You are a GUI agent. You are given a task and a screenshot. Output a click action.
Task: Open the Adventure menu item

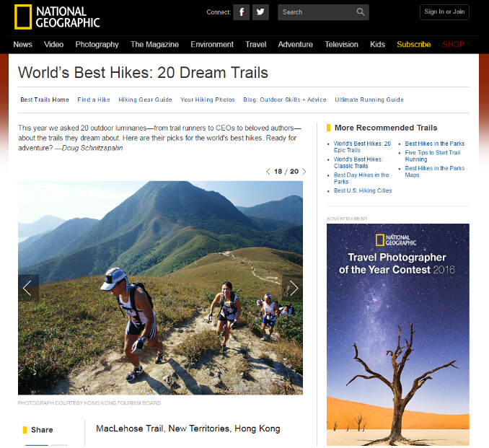[x=295, y=44]
